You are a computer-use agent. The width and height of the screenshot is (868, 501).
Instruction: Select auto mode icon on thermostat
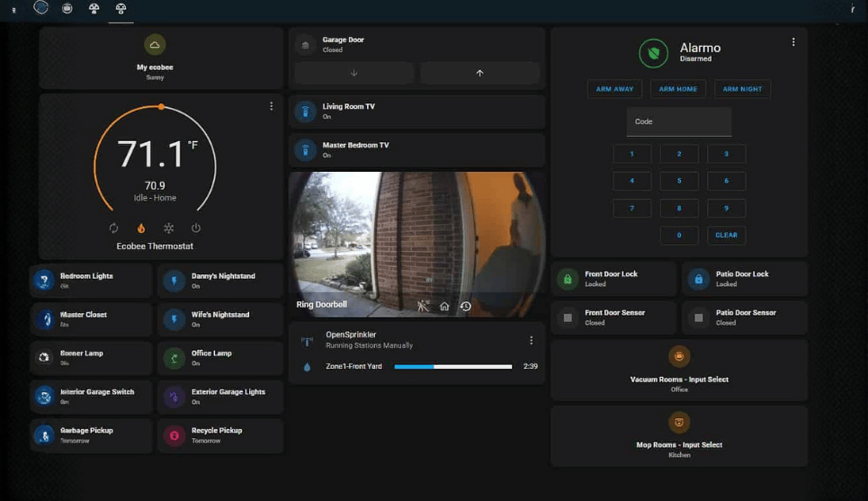point(113,228)
